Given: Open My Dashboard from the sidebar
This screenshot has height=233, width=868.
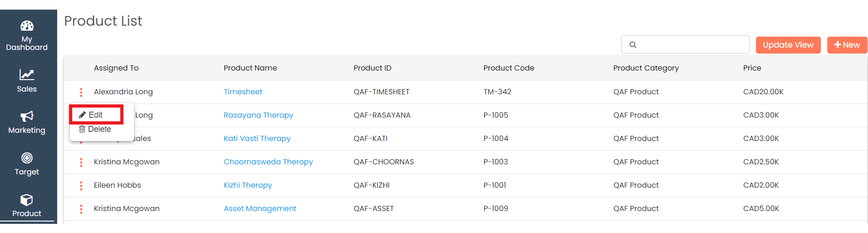Looking at the screenshot, I should coord(27,26).
